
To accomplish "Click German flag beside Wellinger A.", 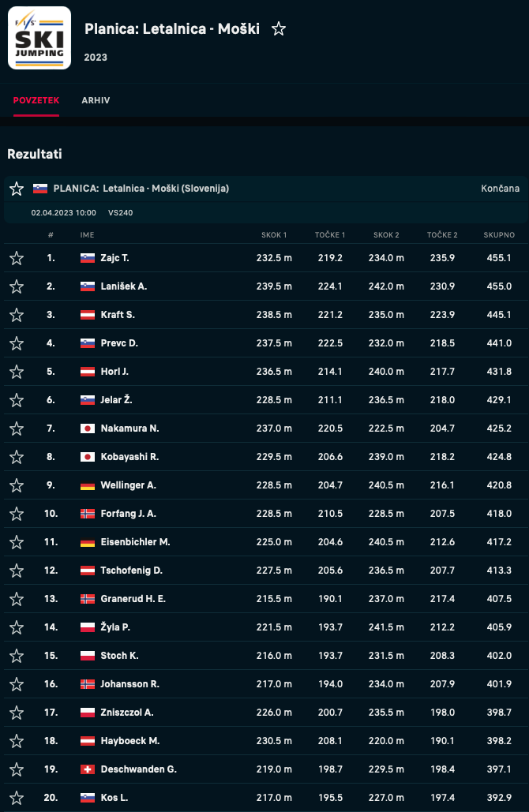I will 88,486.
